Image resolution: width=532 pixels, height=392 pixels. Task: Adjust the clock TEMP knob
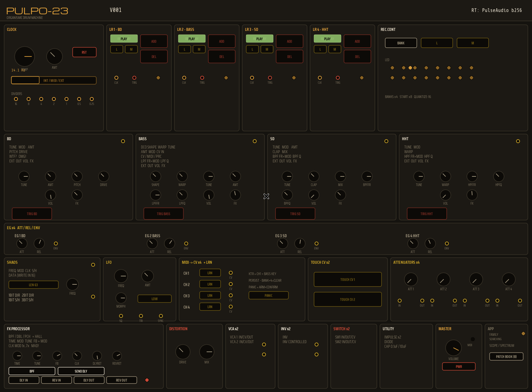pyautogui.click(x=25, y=56)
